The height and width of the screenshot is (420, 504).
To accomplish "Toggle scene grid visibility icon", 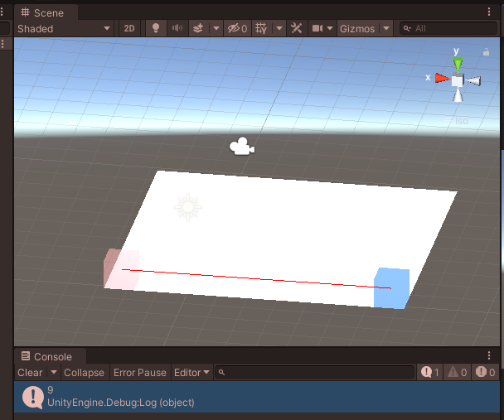I will 261,28.
